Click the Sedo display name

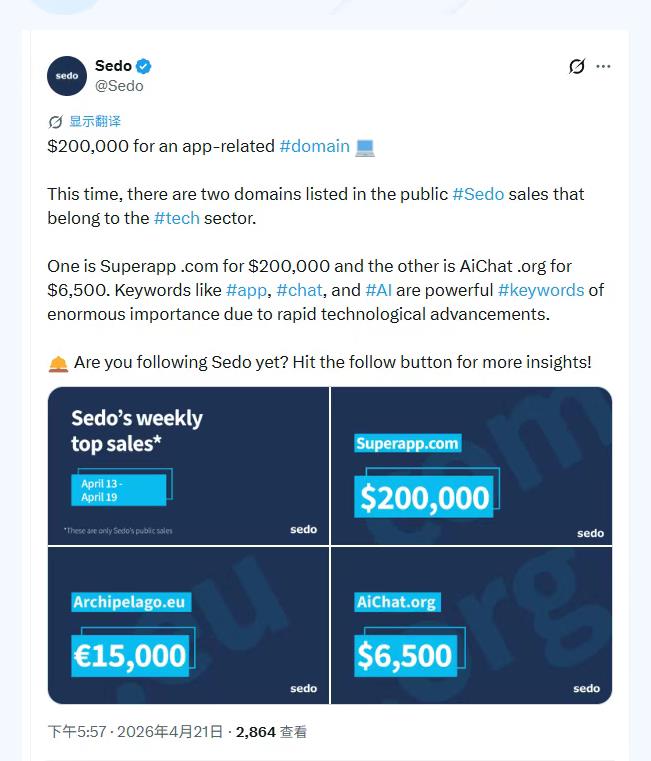point(113,66)
